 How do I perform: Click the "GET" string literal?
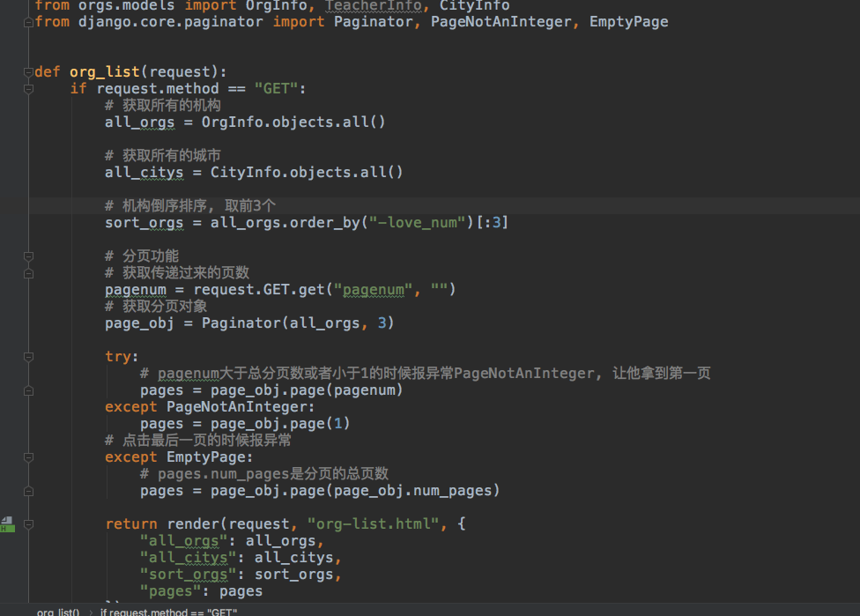pos(276,88)
